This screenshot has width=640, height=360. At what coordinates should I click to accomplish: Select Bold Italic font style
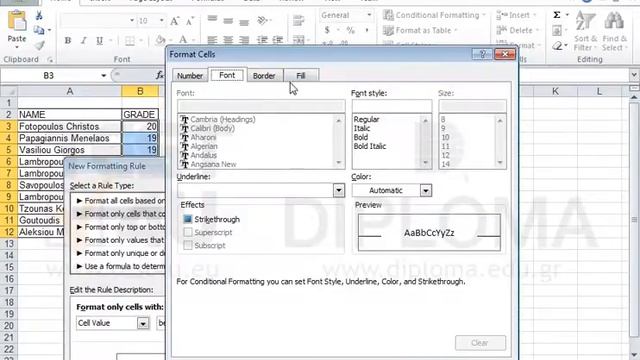[x=370, y=146]
